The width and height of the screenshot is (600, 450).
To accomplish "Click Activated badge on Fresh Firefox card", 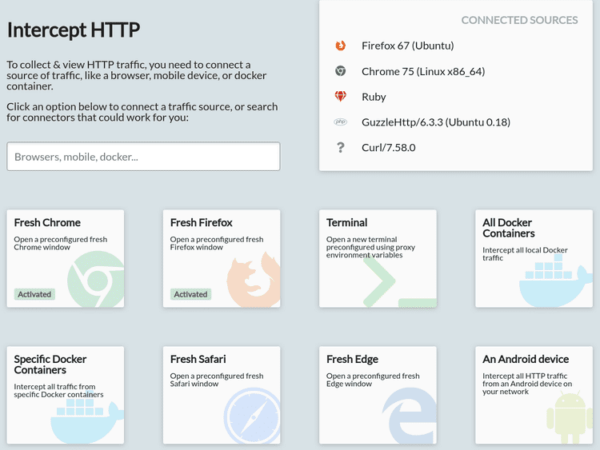I will click(x=191, y=294).
